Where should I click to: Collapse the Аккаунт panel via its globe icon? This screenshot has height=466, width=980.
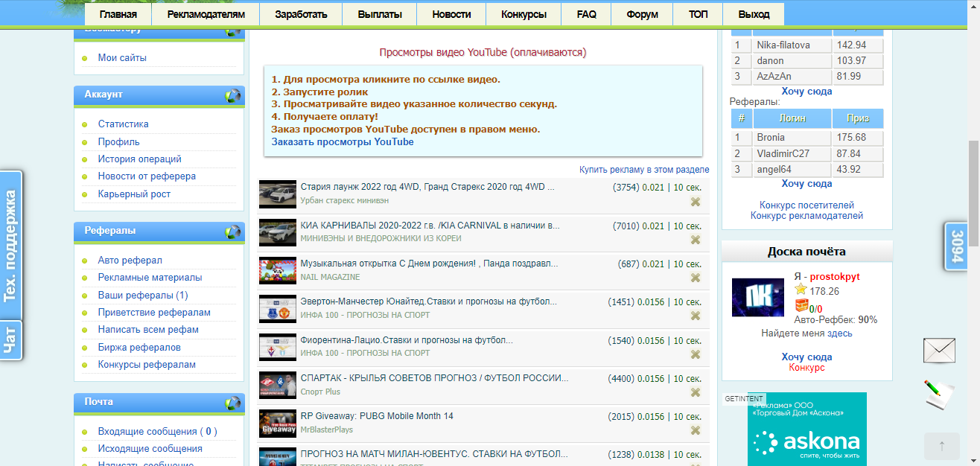(x=233, y=96)
